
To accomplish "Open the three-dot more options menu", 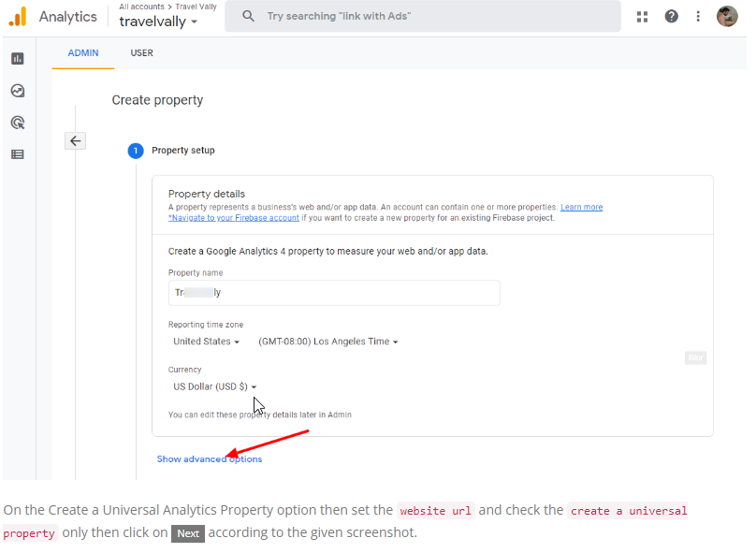I will pos(698,17).
